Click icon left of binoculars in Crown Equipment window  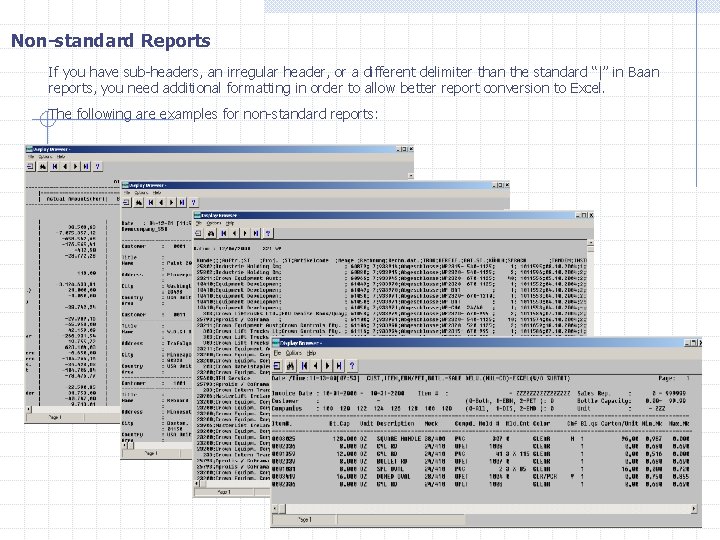[x=199, y=233]
